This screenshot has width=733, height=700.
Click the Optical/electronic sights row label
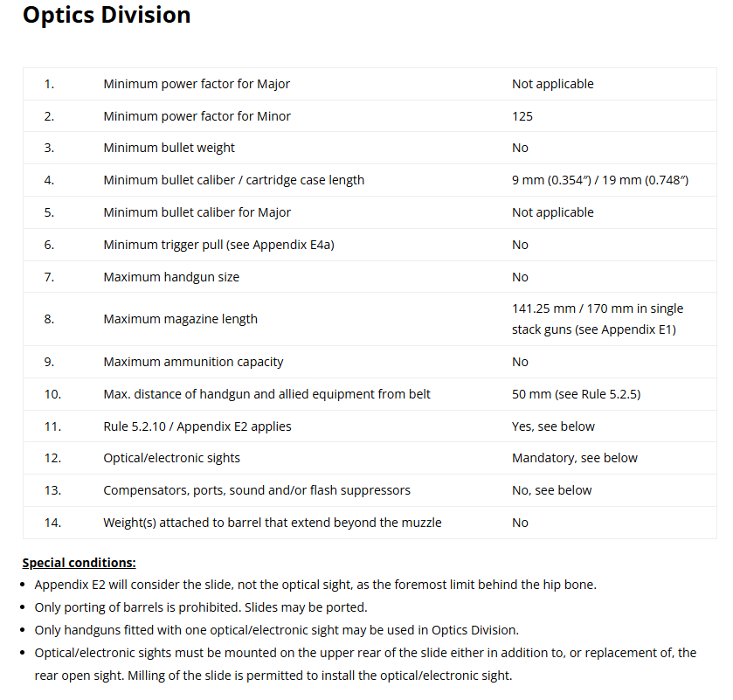tap(171, 458)
